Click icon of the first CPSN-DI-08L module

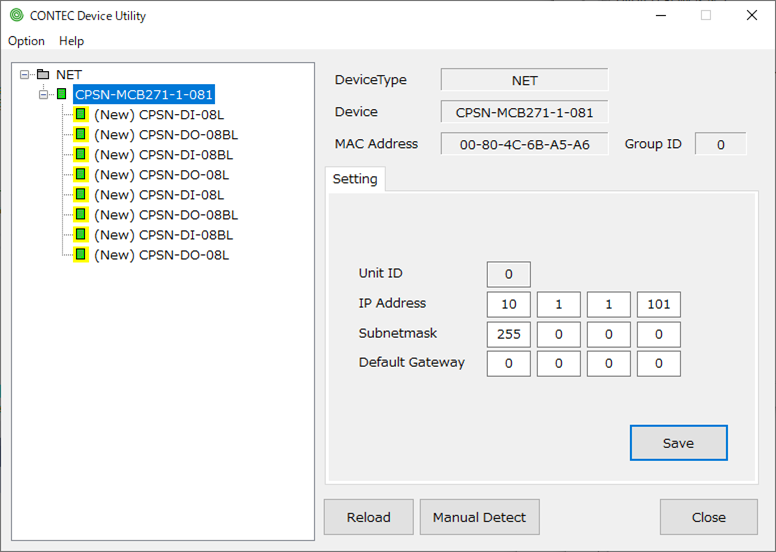(81, 114)
